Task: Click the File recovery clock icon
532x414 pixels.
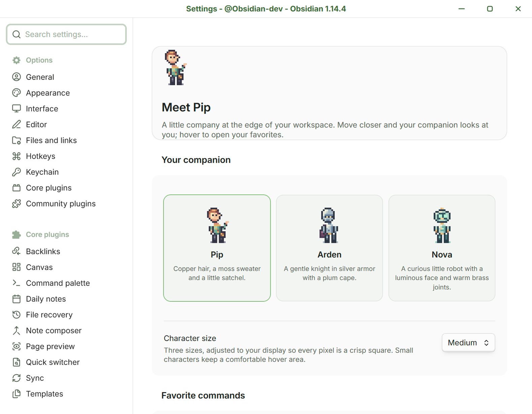Action: pos(16,314)
